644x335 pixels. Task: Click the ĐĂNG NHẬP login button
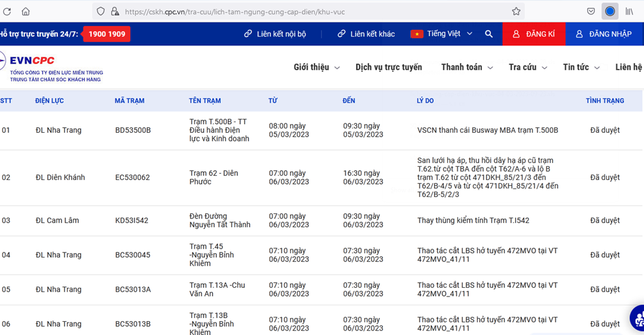(604, 34)
